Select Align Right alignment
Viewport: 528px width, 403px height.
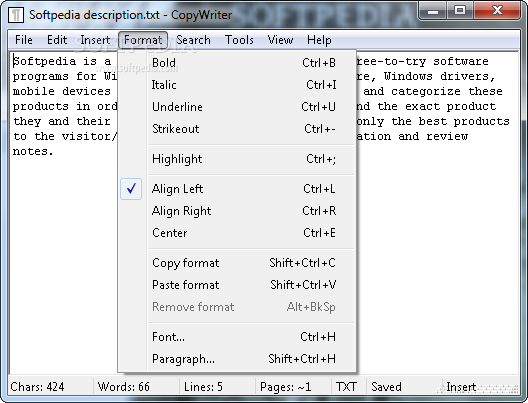point(237,211)
